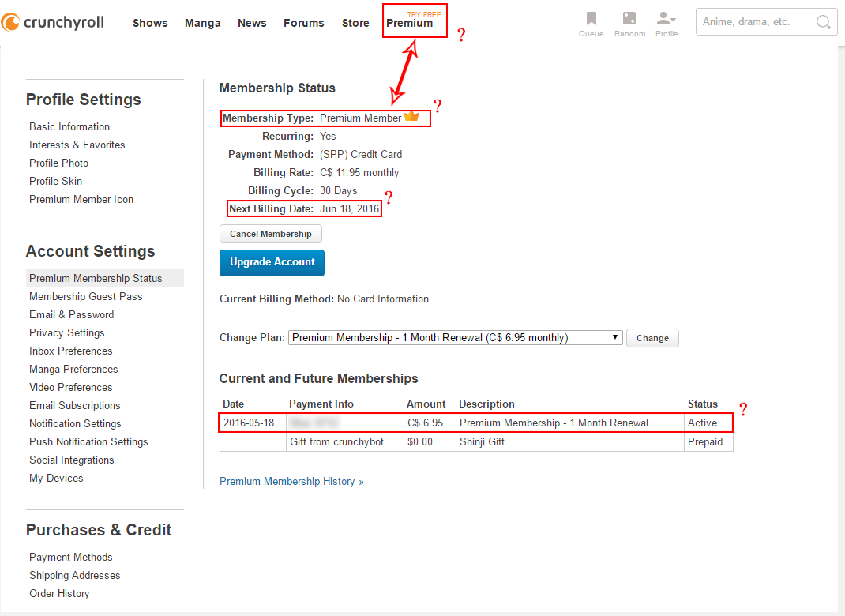Open Manga Preferences page
Viewport: 845px width, 616px height.
tap(73, 369)
